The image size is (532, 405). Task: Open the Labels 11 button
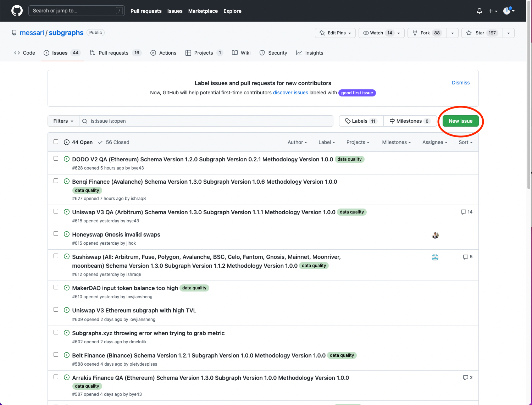point(361,121)
